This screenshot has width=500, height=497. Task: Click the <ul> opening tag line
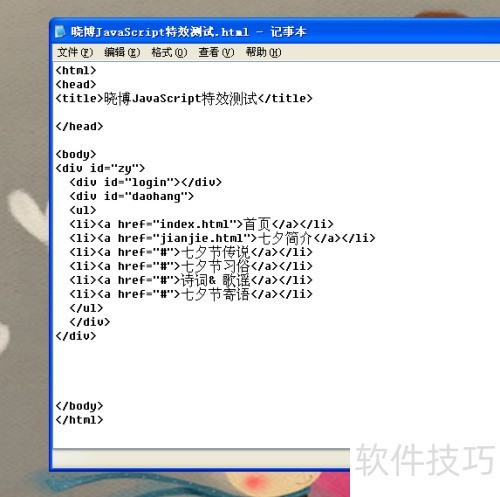(83, 210)
